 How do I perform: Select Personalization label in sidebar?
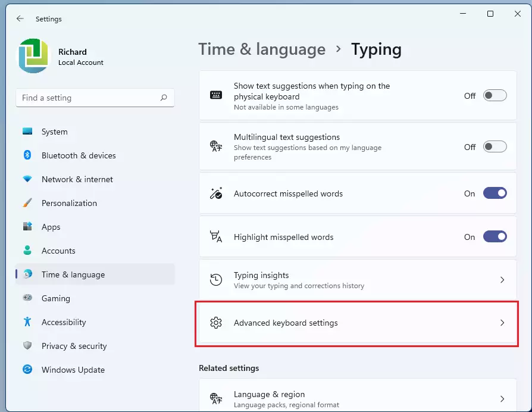pyautogui.click(x=69, y=203)
